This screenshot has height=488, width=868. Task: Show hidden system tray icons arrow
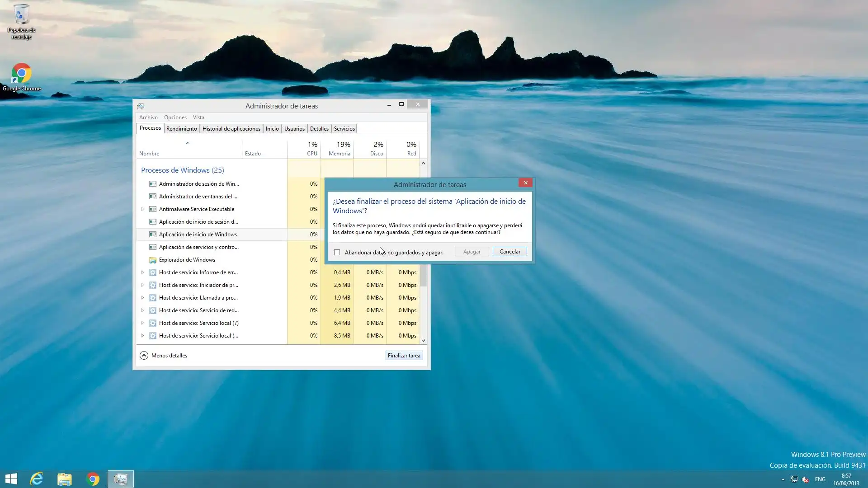[783, 479]
